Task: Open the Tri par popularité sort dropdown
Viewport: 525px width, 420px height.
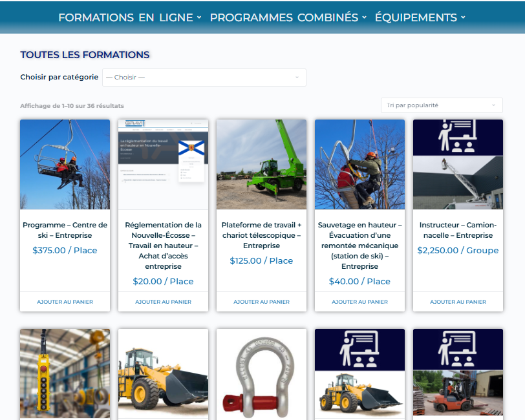Action: pos(442,105)
